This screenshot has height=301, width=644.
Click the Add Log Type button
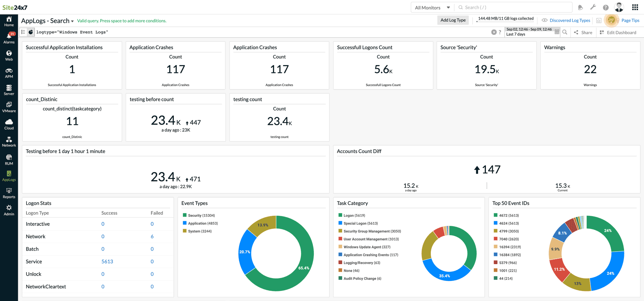click(453, 20)
